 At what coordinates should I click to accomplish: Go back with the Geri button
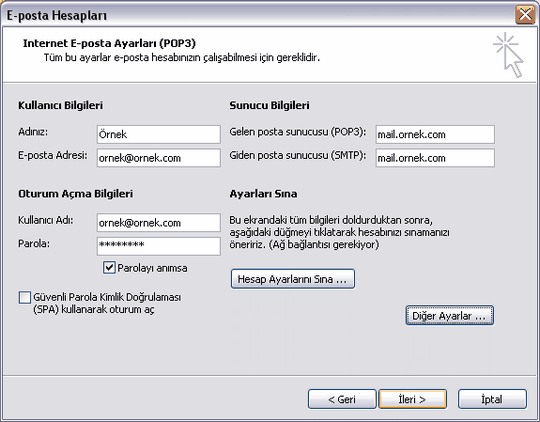(x=342, y=399)
